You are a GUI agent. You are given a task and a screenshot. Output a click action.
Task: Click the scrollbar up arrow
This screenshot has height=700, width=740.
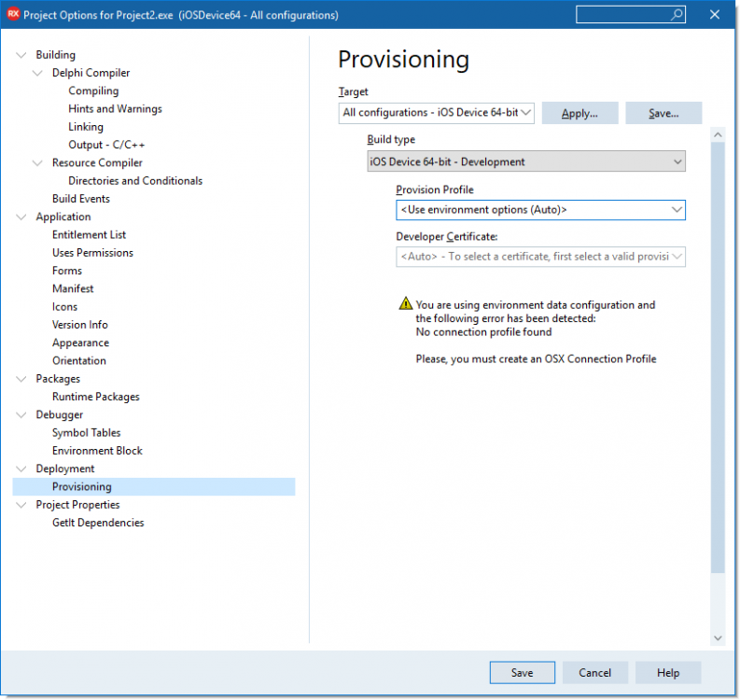(718, 135)
